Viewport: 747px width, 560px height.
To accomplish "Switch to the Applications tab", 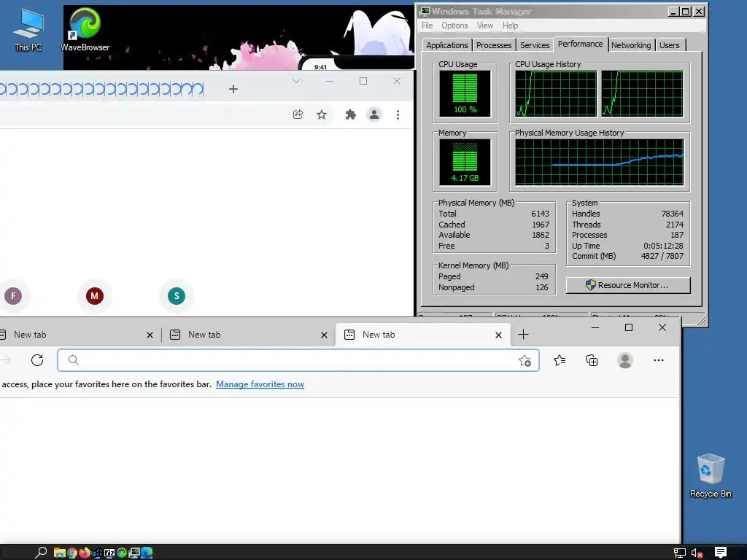I will [447, 45].
